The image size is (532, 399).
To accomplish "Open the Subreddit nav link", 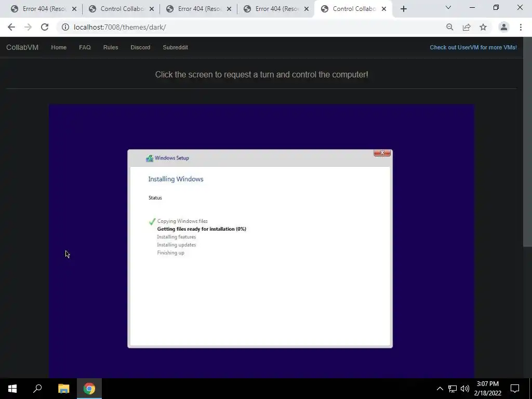I will point(176,47).
